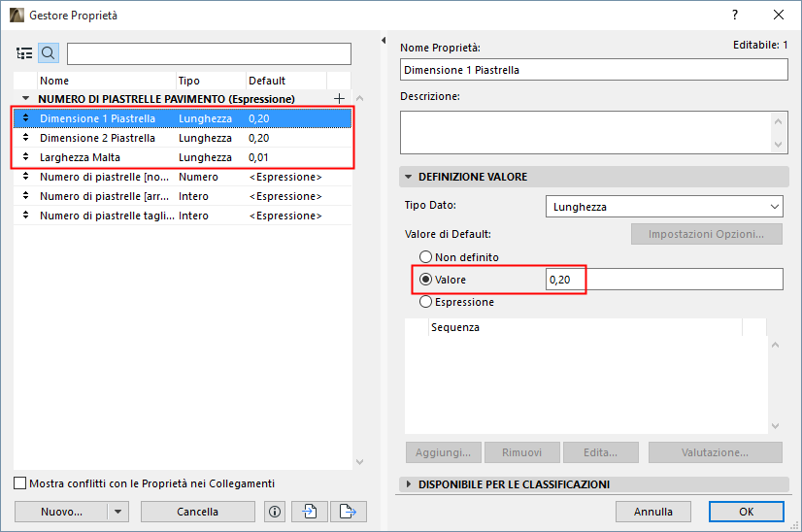This screenshot has width=802, height=532.
Task: Open the Tipo Dato Lunghezza dropdown
Action: (x=664, y=207)
